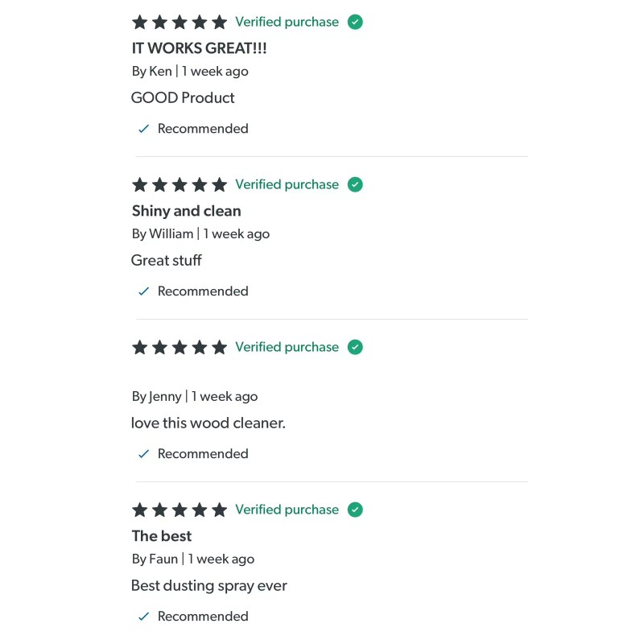Image resolution: width=644 pixels, height=644 pixels.
Task: Click the star rating on Faun's review
Action: pos(180,510)
